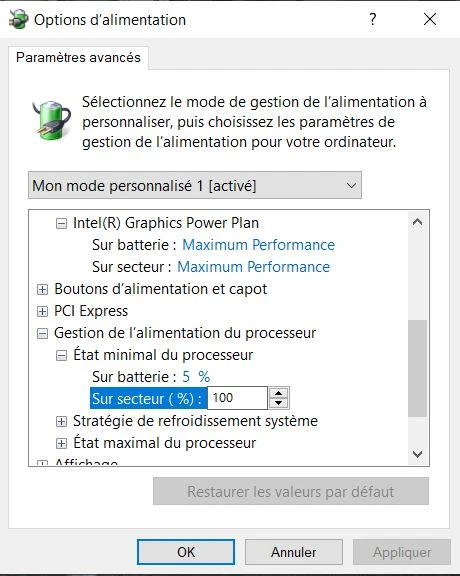Expand État maximal du processeur
This screenshot has width=460, height=576.
(x=61, y=443)
